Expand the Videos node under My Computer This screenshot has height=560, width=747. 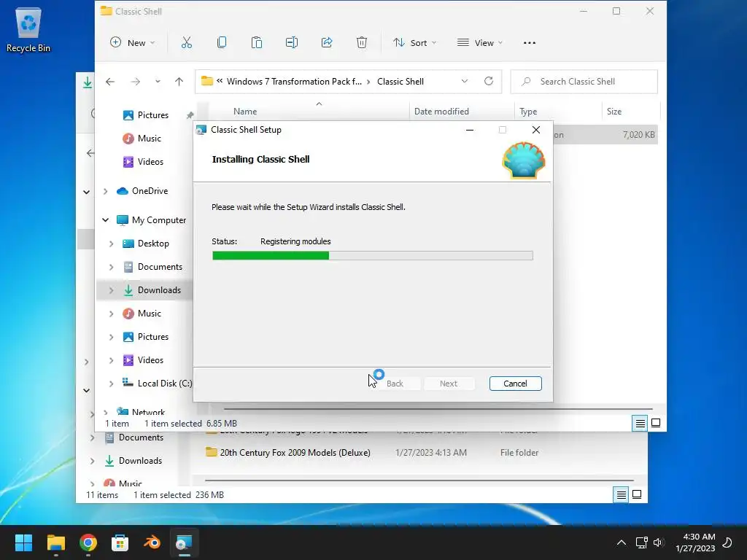click(x=111, y=360)
